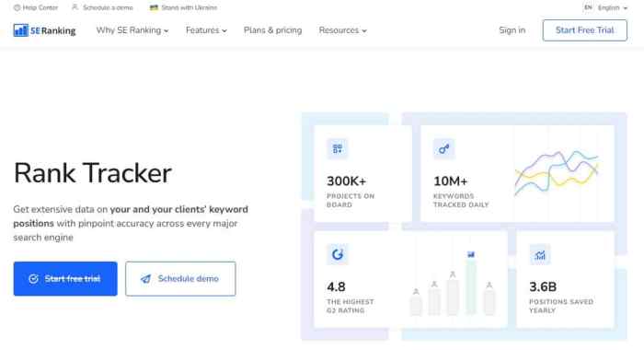Click the projects grid icon above 300K+
This screenshot has height=350, width=644.
[x=338, y=148]
